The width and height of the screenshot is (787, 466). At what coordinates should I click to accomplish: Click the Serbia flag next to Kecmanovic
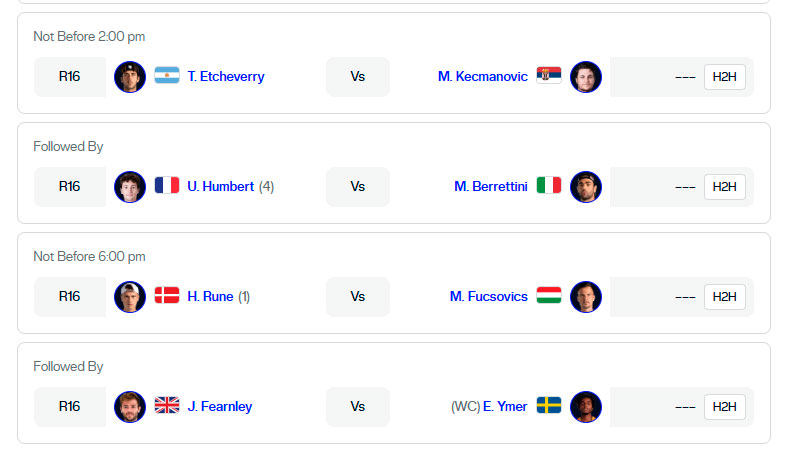tap(549, 76)
